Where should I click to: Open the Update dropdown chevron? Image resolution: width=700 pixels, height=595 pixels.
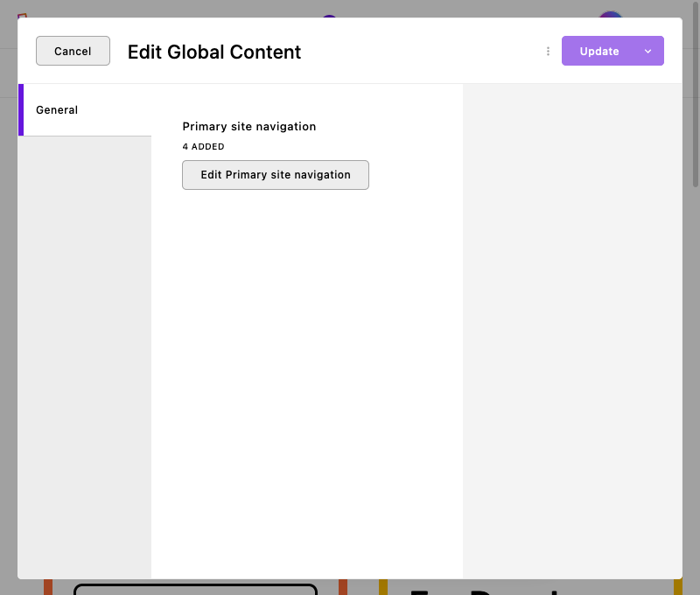point(647,51)
